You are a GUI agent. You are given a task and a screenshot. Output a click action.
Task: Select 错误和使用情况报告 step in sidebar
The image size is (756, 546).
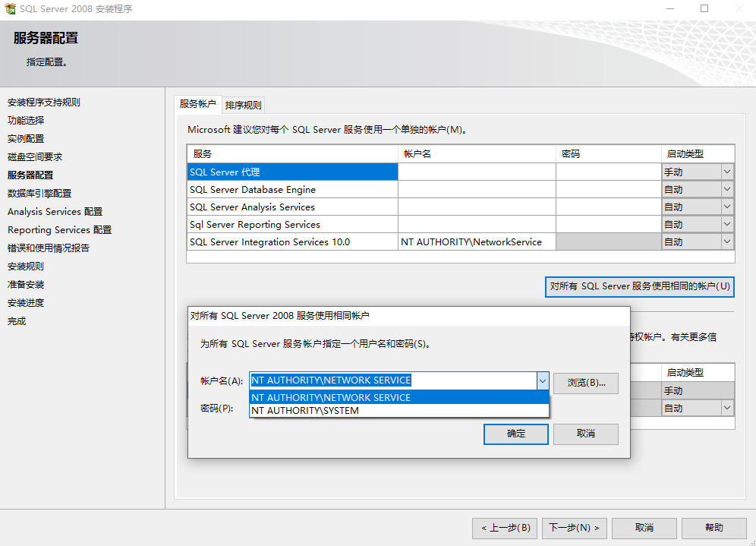(49, 248)
